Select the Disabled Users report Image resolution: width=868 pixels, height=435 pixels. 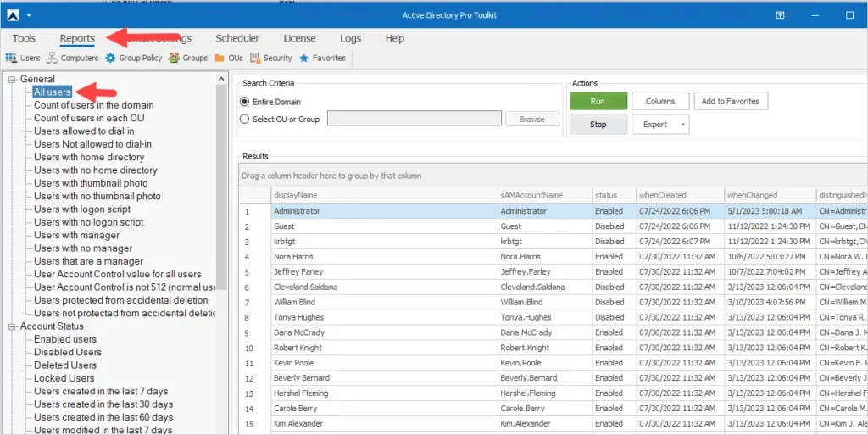point(68,352)
